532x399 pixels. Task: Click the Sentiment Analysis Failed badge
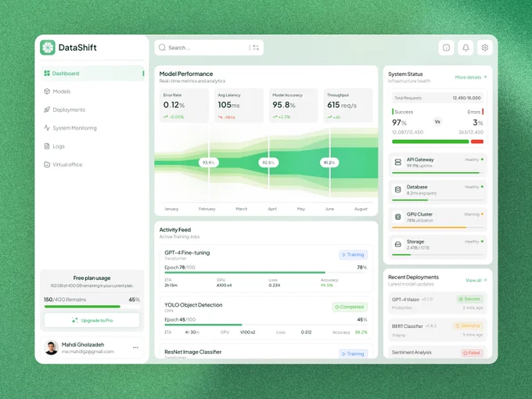pyautogui.click(x=472, y=353)
